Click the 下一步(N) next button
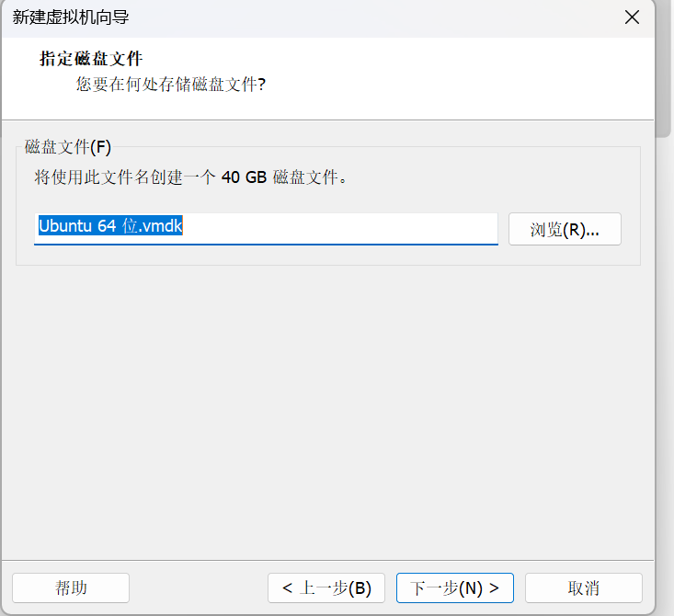This screenshot has width=674, height=616. pyautogui.click(x=455, y=587)
